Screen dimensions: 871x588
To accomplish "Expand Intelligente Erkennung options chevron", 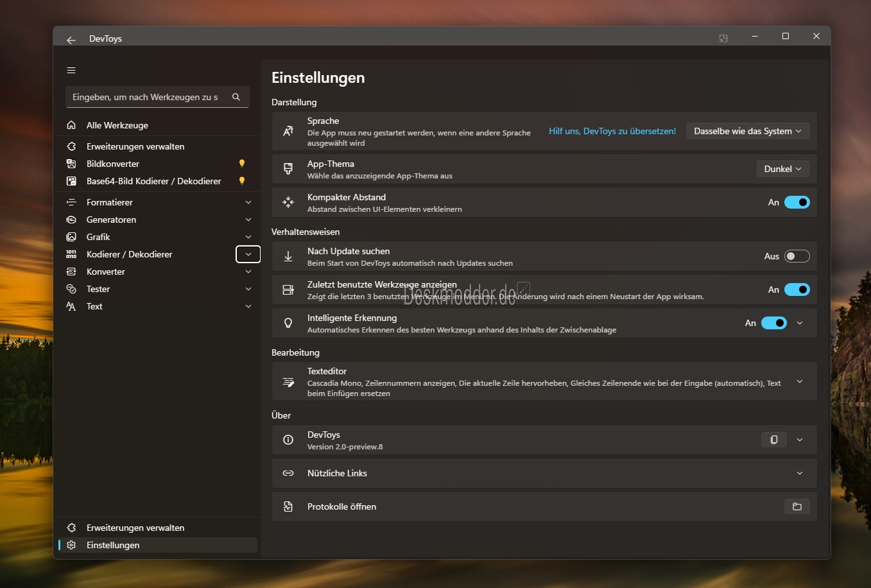I will point(800,323).
